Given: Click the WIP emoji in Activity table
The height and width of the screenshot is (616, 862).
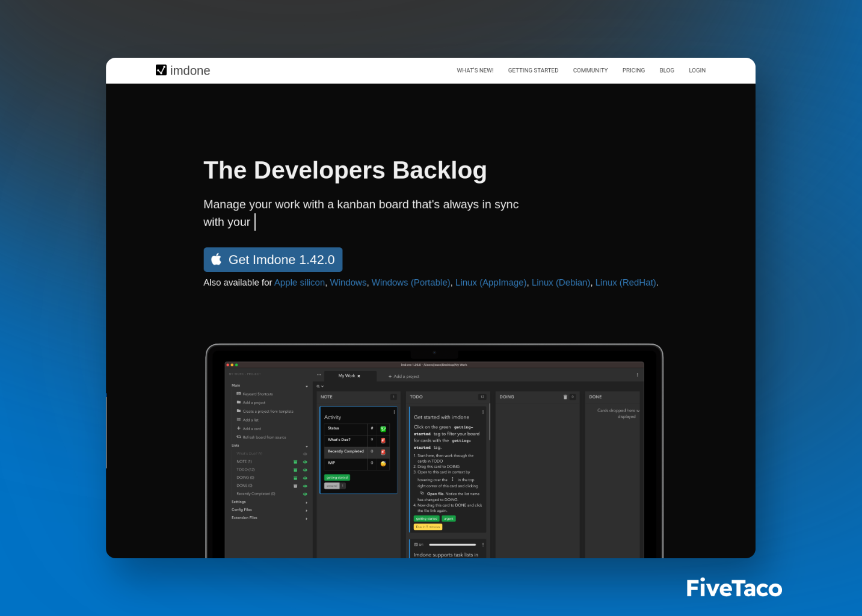Looking at the screenshot, I should coord(383,464).
